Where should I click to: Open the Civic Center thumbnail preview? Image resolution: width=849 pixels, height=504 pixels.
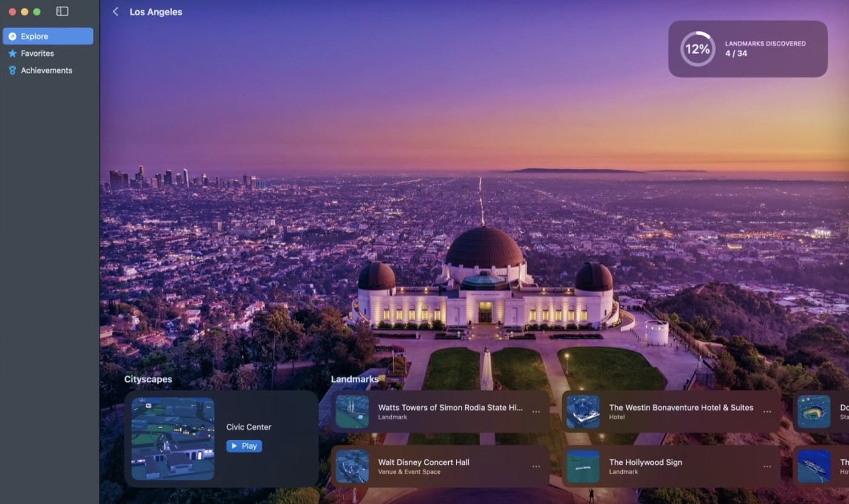[x=173, y=438]
